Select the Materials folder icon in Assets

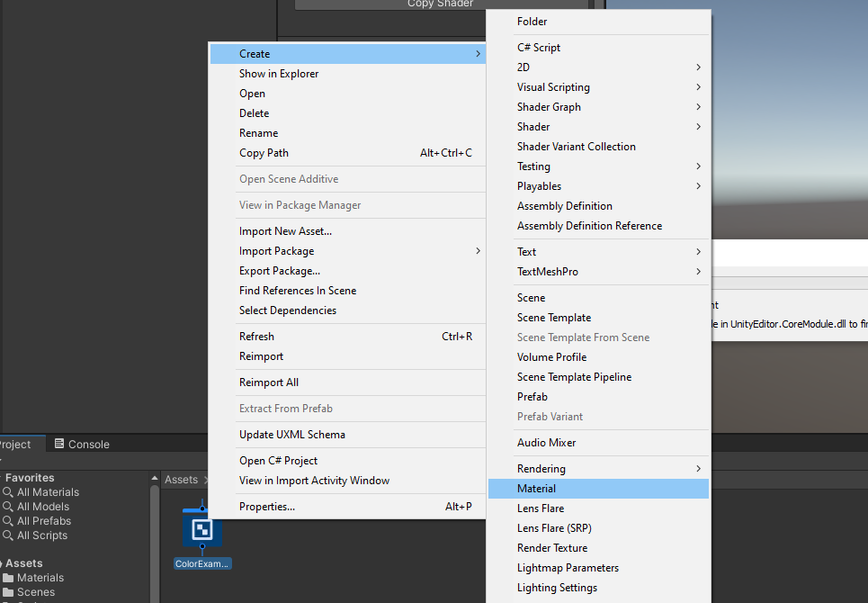tap(8, 578)
